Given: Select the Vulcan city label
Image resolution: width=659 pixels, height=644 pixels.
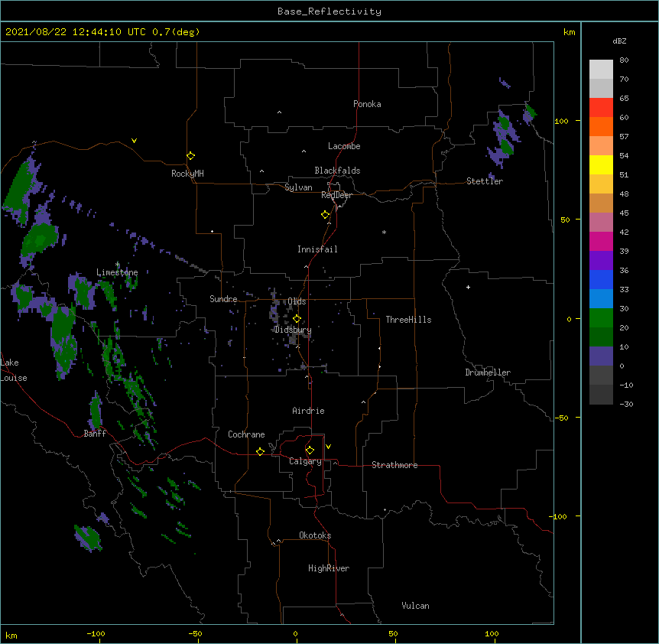Looking at the screenshot, I should [x=416, y=606].
